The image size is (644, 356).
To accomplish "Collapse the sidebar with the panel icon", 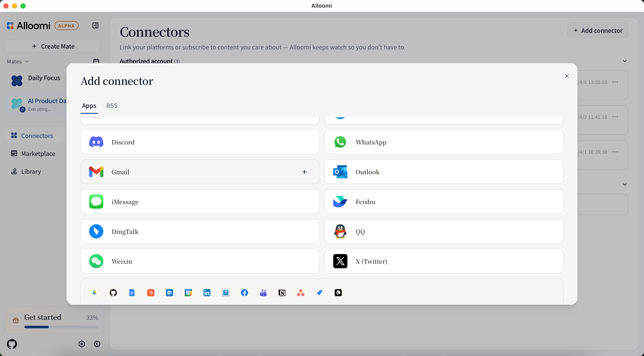I will click(x=95, y=26).
